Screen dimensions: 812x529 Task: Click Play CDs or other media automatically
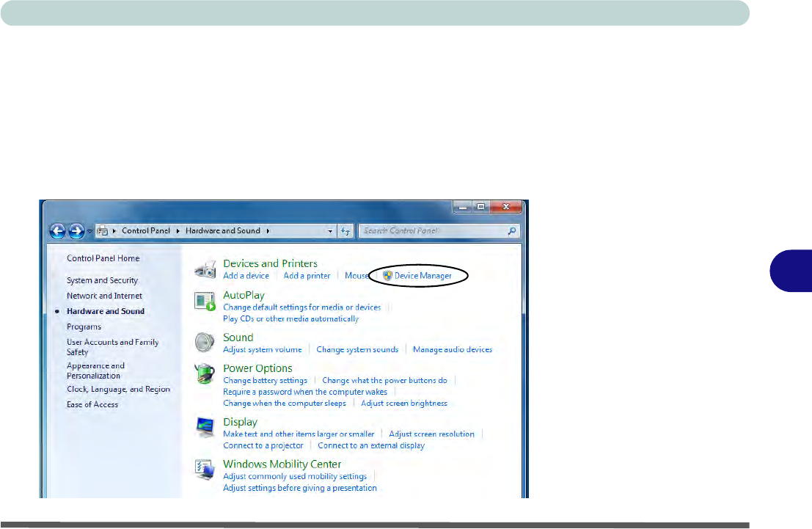290,318
